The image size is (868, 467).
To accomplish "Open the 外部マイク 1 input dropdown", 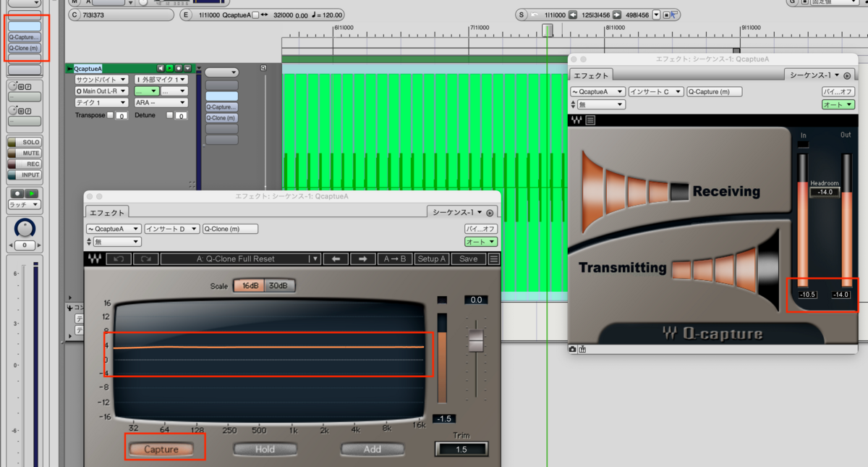I will tap(161, 80).
